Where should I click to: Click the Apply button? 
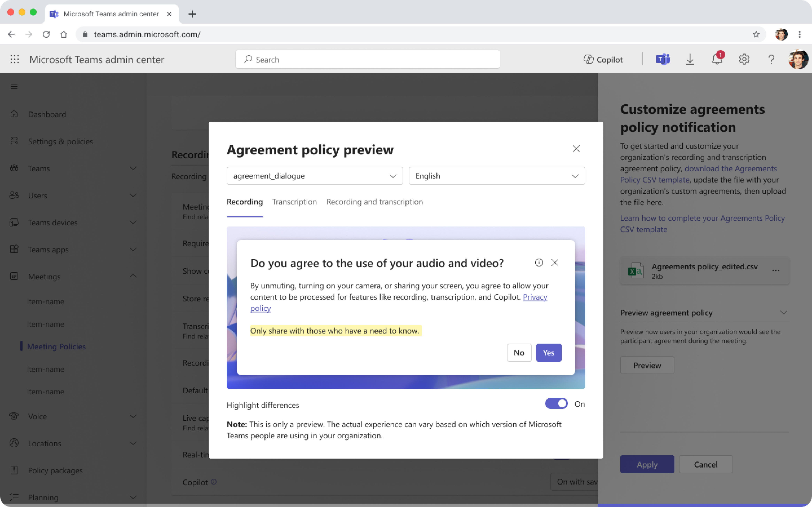(x=647, y=464)
